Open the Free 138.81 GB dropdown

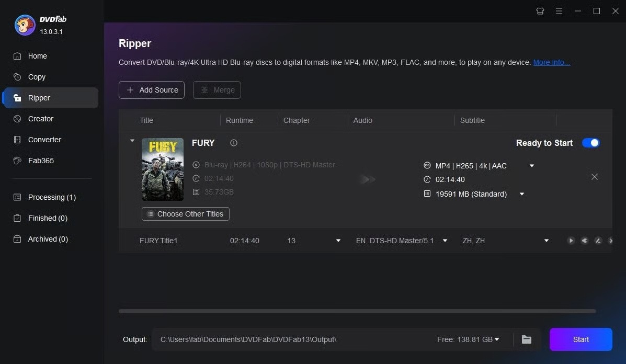coord(468,339)
